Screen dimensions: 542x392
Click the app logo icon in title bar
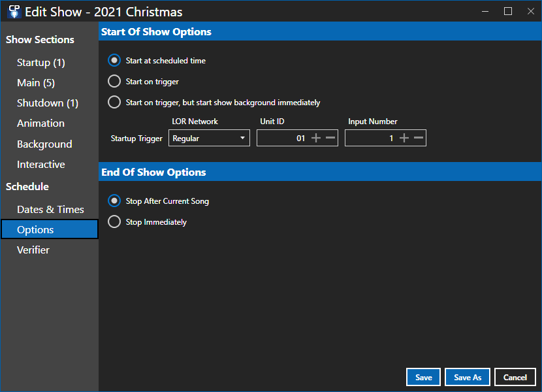(14, 11)
